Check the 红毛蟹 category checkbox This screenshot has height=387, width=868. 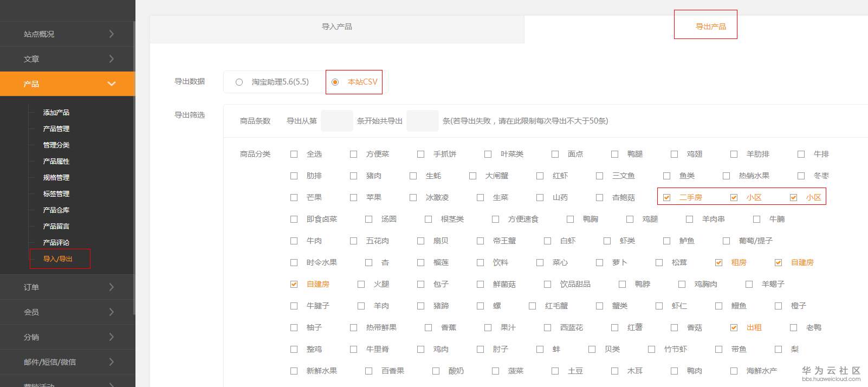(532, 306)
